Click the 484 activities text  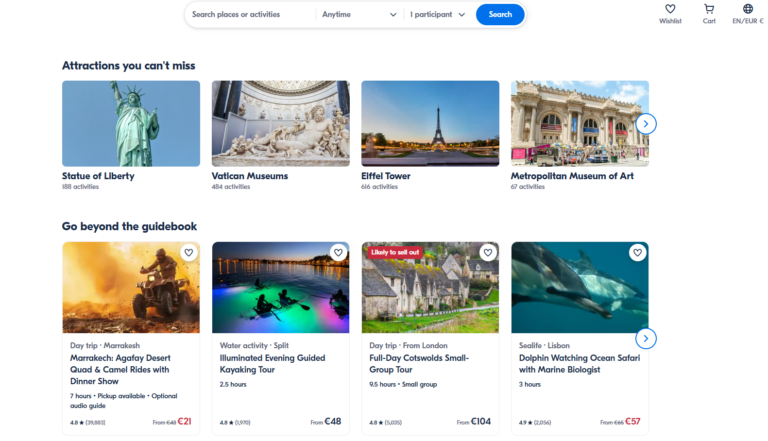coord(231,187)
